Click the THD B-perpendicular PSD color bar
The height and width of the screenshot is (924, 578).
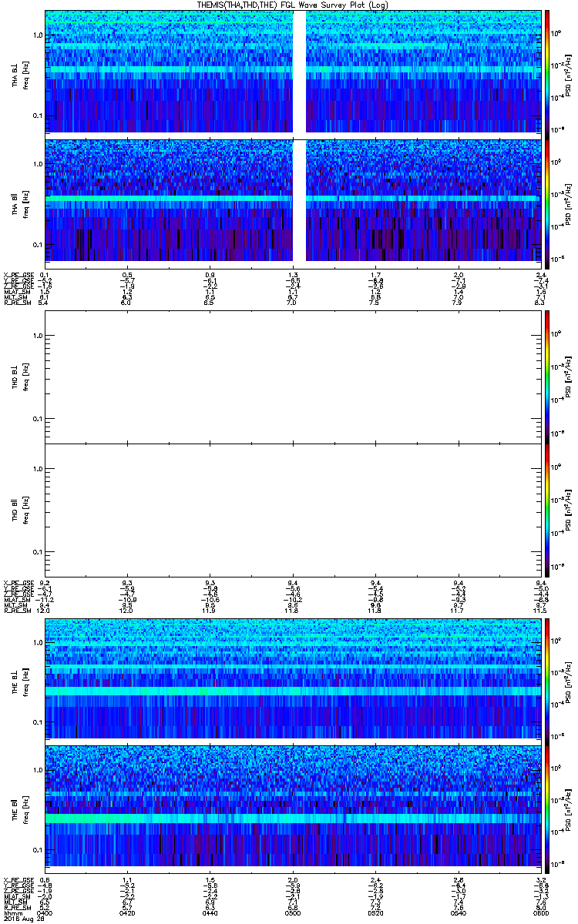pos(547,377)
